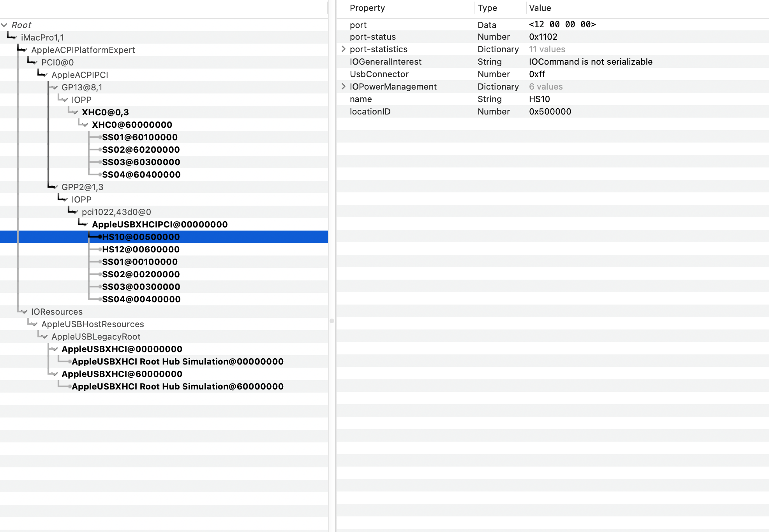769x532 pixels.
Task: Click the Property column header
Action: coord(367,8)
